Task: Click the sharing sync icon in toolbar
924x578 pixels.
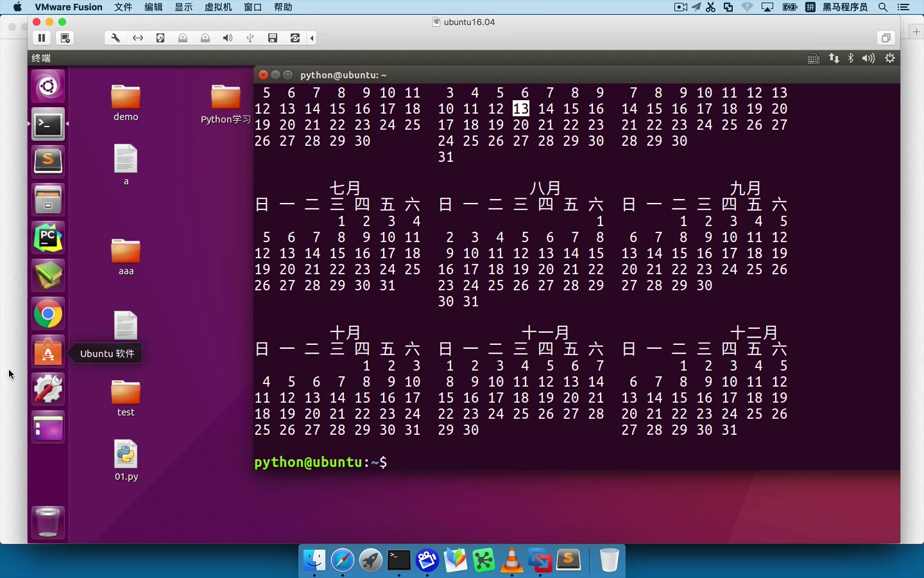Action: click(x=295, y=38)
